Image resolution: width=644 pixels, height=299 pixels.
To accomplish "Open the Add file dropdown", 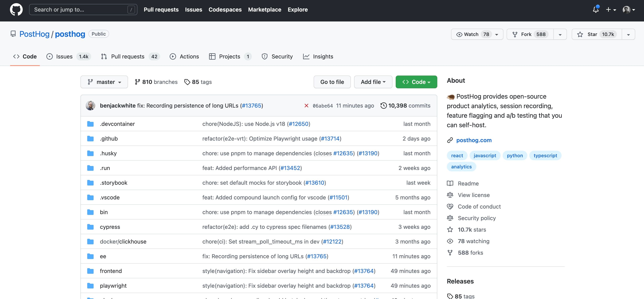I will click(373, 82).
